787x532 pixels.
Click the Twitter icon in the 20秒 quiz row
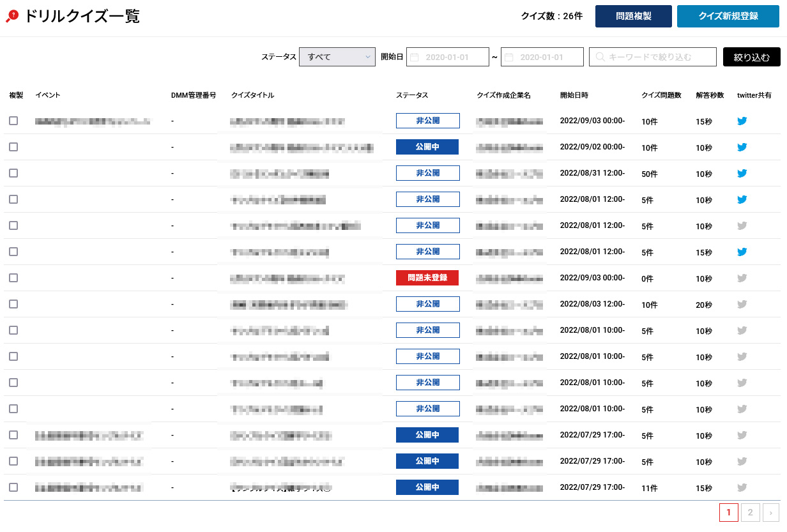tap(742, 304)
